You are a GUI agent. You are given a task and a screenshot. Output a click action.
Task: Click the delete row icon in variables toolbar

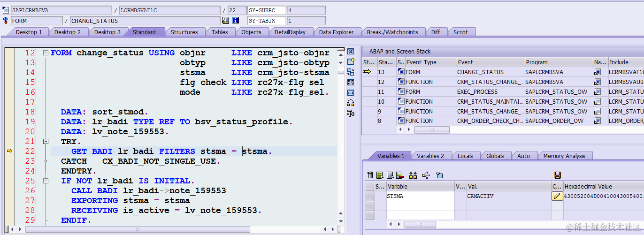[399, 175]
